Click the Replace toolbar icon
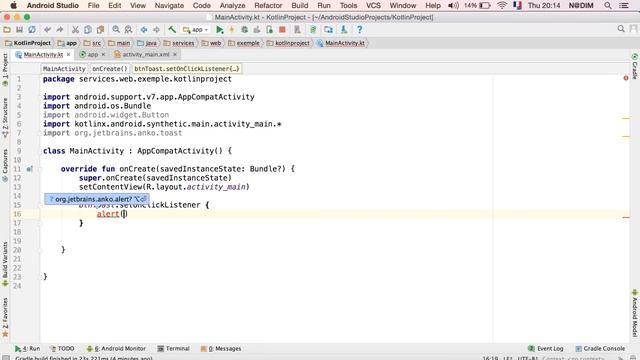This screenshot has height=360, width=640. pyautogui.click(x=128, y=29)
